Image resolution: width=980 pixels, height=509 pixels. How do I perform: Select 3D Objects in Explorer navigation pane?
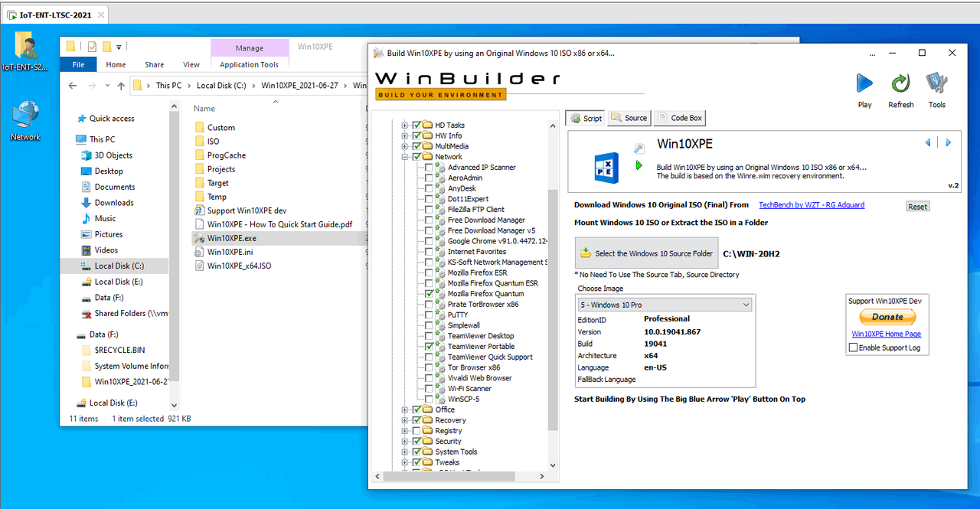(113, 155)
